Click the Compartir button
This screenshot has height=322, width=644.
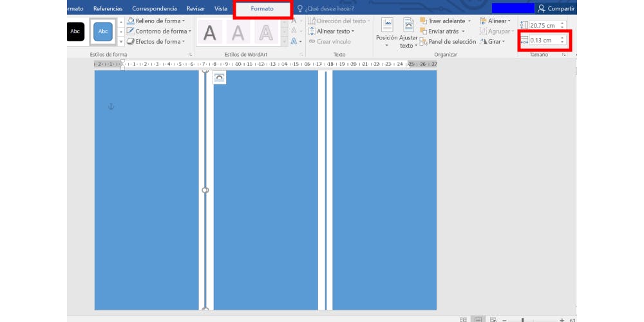point(556,8)
